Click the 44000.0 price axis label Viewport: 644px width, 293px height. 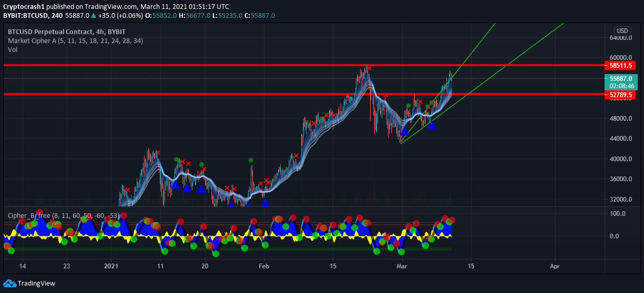pyautogui.click(x=621, y=139)
